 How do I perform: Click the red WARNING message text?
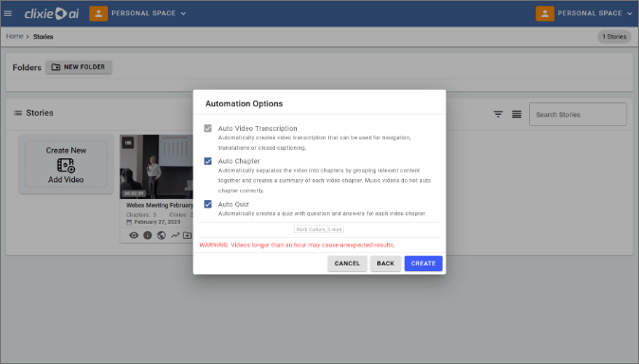click(297, 245)
